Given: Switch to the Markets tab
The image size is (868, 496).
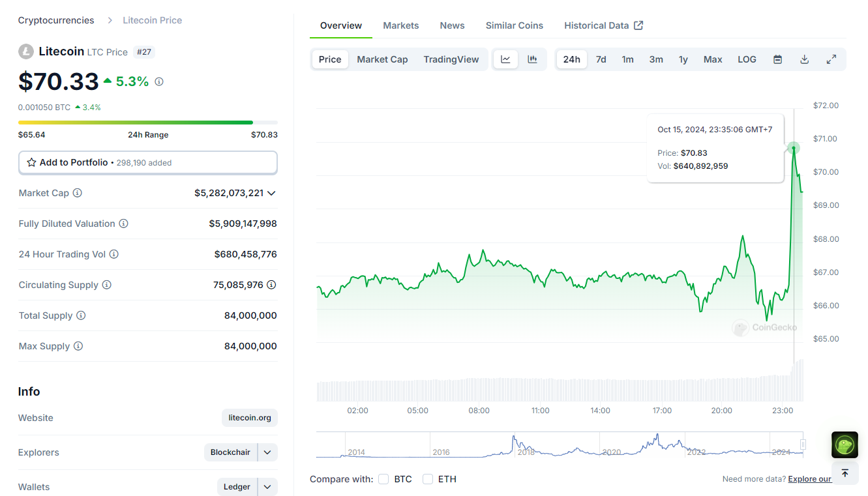Looking at the screenshot, I should pyautogui.click(x=400, y=25).
